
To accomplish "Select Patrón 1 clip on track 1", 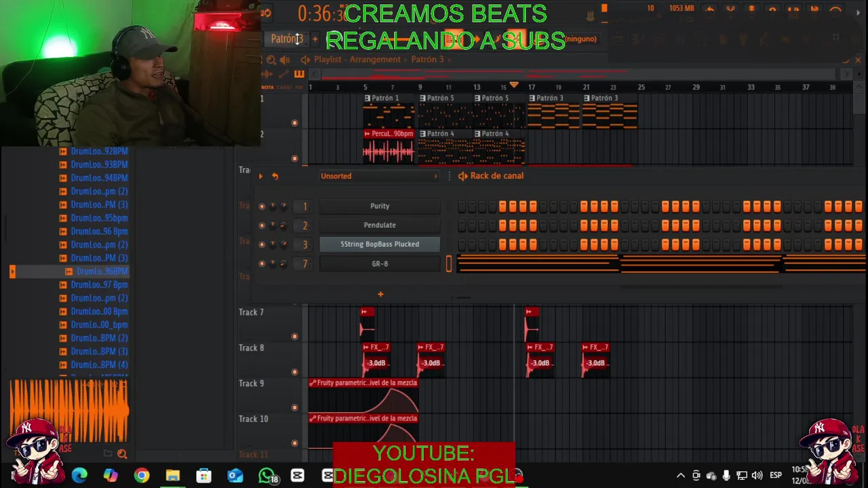I will point(389,111).
